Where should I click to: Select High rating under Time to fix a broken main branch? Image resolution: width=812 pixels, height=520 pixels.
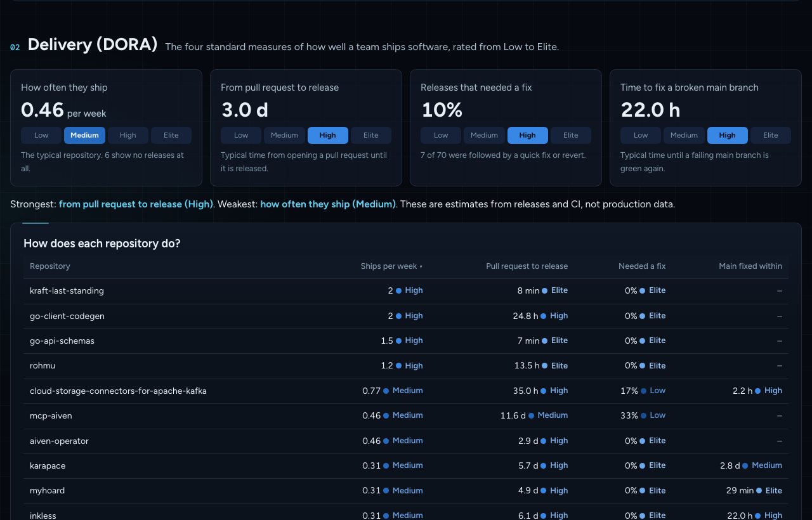click(728, 135)
